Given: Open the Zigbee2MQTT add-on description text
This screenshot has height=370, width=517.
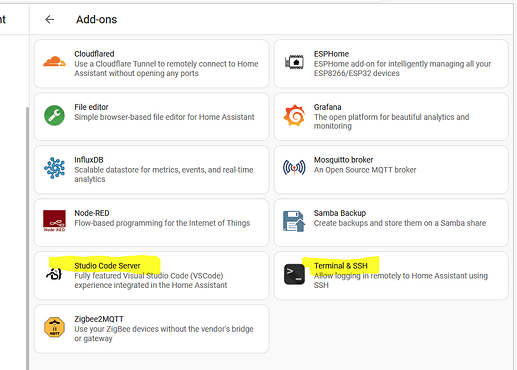Looking at the screenshot, I should 164,334.
